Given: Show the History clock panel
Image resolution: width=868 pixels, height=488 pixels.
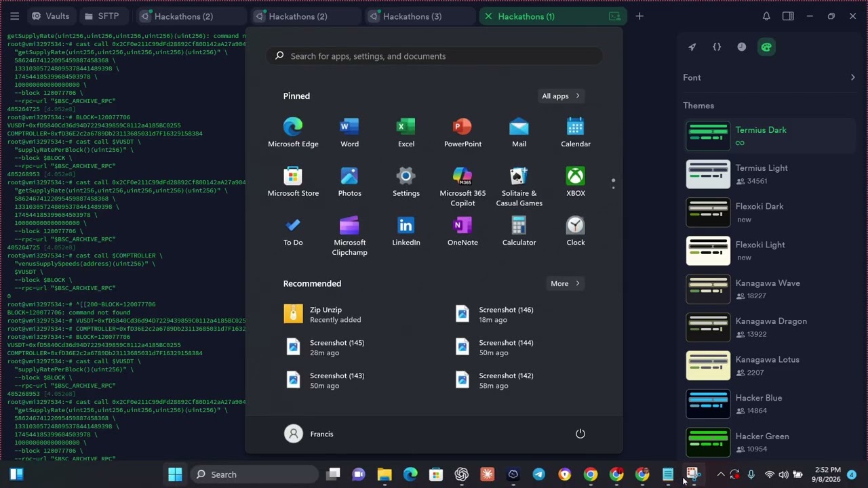Looking at the screenshot, I should click(x=741, y=47).
